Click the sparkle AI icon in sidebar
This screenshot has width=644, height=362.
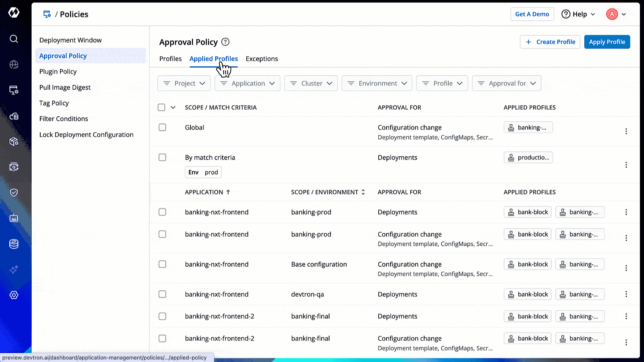[14, 269]
